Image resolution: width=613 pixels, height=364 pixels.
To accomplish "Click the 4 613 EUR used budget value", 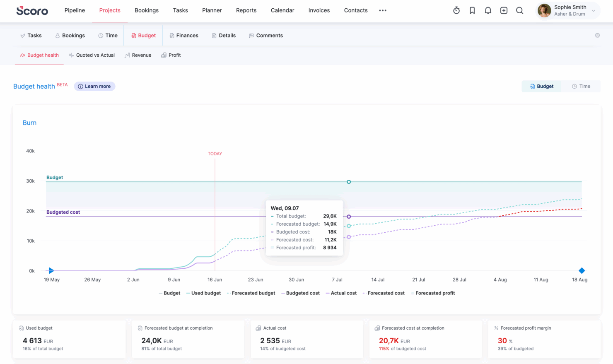I will [x=38, y=341].
